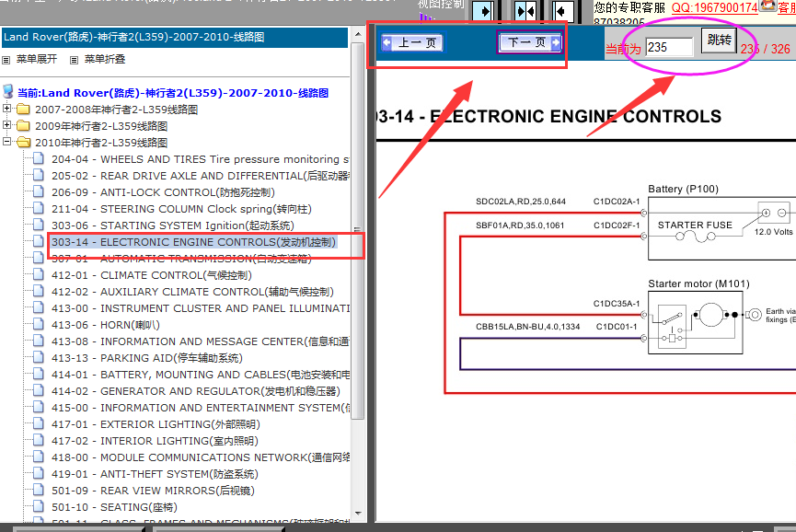
Task: Expand the 2007-2008年神行者2-L359线路图 folder
Action: 6,109
